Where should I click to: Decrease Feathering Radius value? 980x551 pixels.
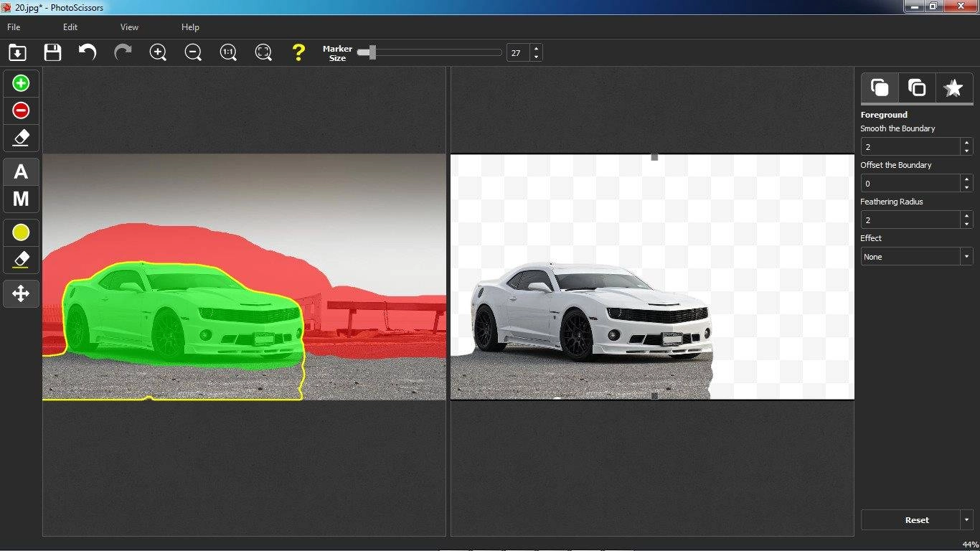tap(966, 224)
